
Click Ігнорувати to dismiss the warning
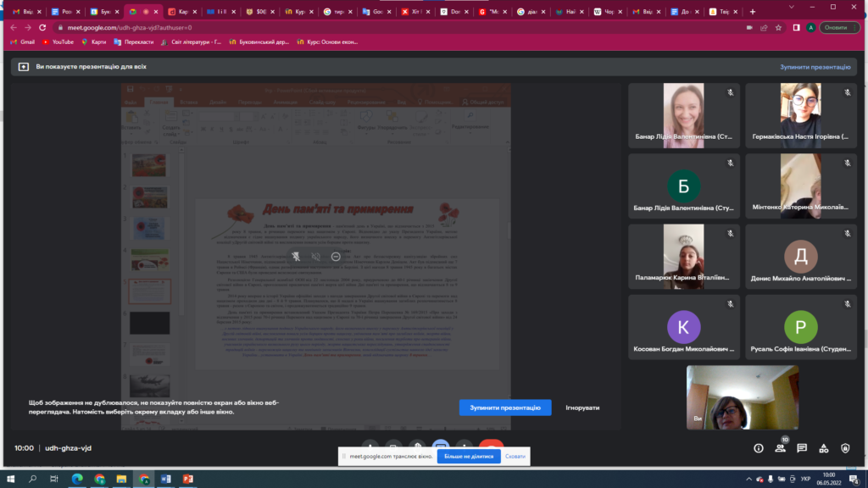582,408
